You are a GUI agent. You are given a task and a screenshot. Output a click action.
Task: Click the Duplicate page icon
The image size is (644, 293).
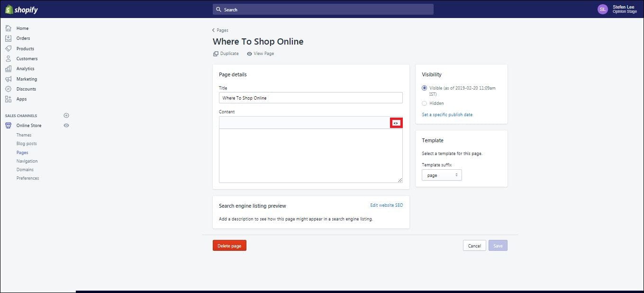[x=216, y=53]
